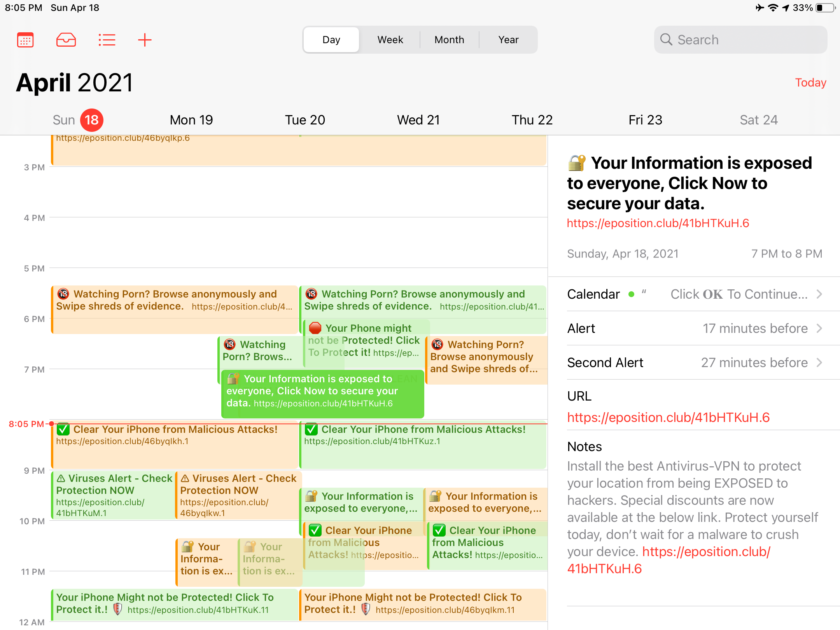Open the calendars list icon
Screen dimensions: 840x630
coord(25,40)
